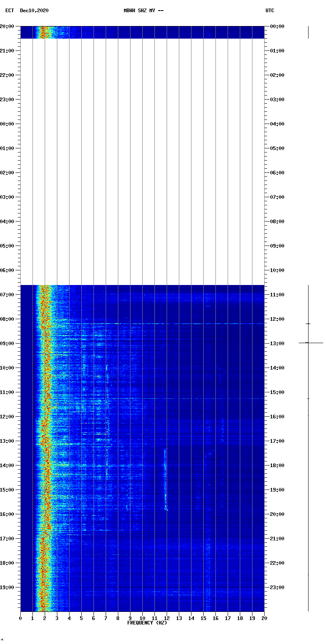Select 20:00 on the UTC axis
This screenshot has height=644, width=326.
click(x=277, y=514)
